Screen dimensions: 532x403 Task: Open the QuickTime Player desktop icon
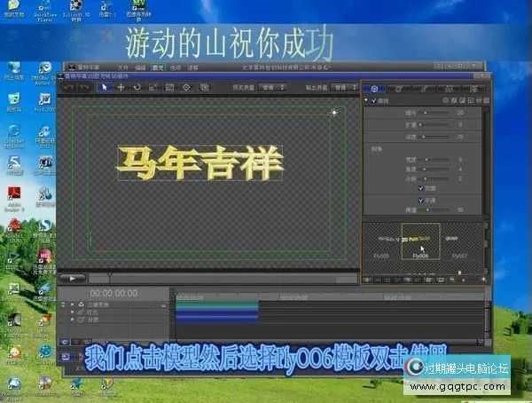(44, 12)
